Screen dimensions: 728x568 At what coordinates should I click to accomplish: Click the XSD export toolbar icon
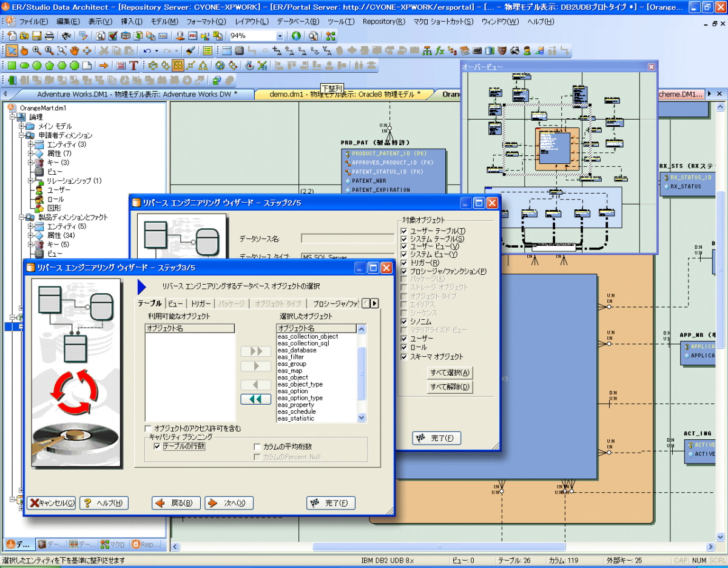[163, 36]
